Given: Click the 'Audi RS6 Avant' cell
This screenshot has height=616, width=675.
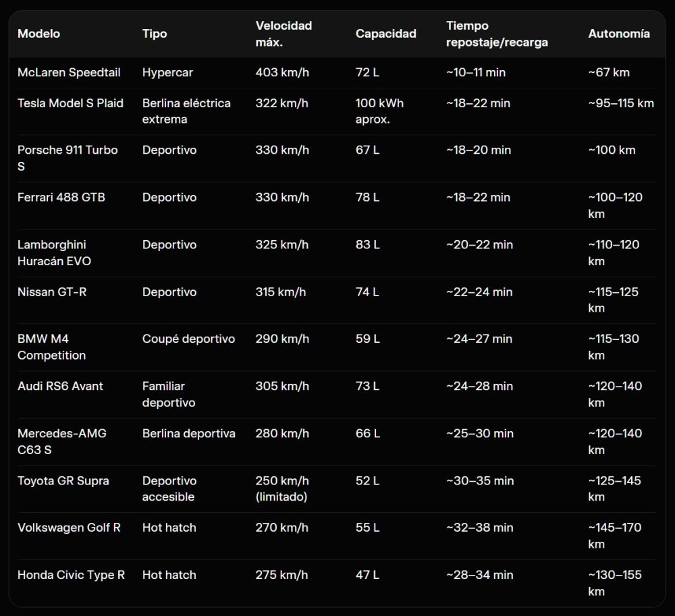Looking at the screenshot, I should point(60,387).
